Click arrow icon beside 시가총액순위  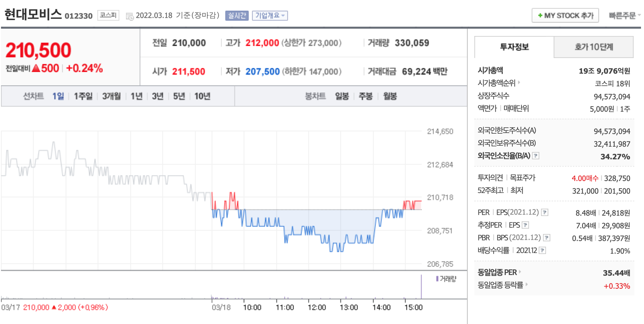coord(519,82)
